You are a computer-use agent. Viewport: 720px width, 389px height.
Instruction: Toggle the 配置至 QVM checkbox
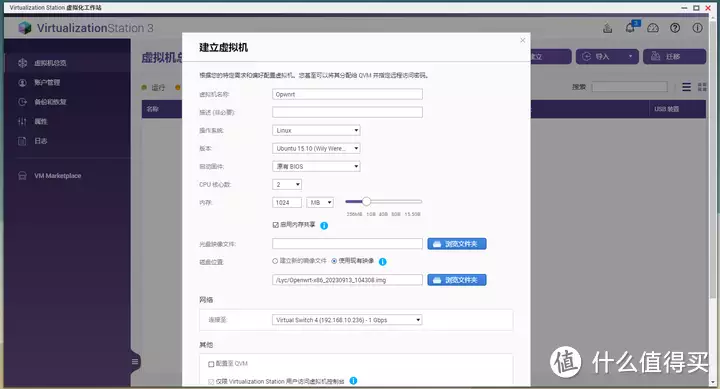click(x=211, y=364)
